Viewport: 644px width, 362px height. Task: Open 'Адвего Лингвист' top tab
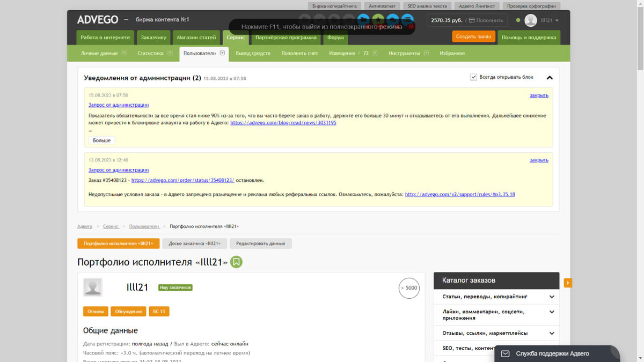point(476,6)
